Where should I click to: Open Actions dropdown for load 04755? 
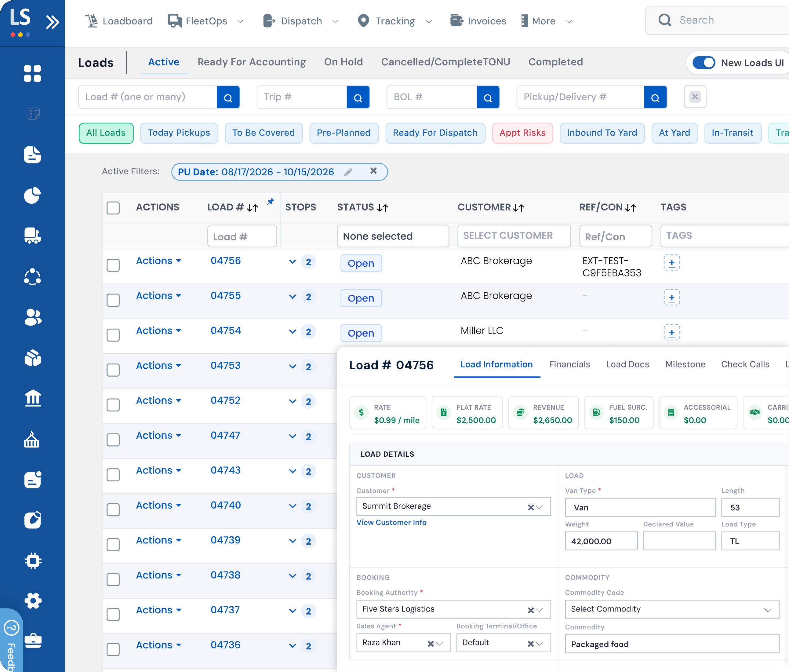(x=158, y=296)
